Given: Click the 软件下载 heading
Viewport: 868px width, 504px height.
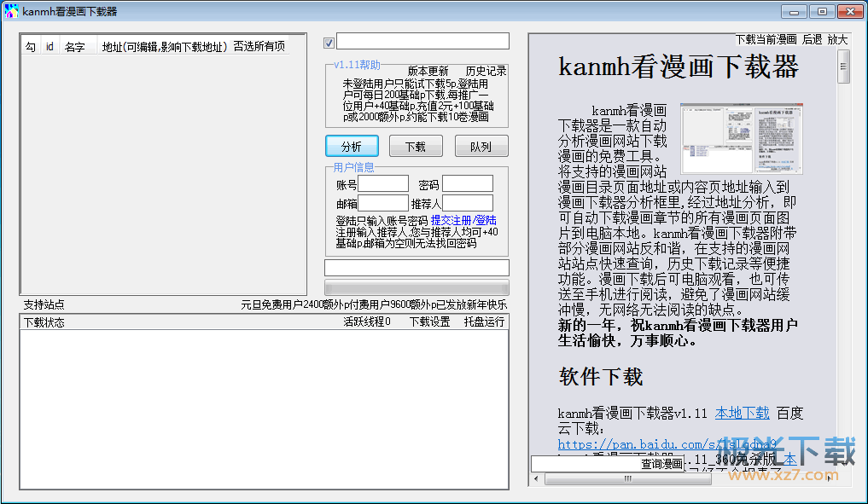Looking at the screenshot, I should [x=601, y=377].
